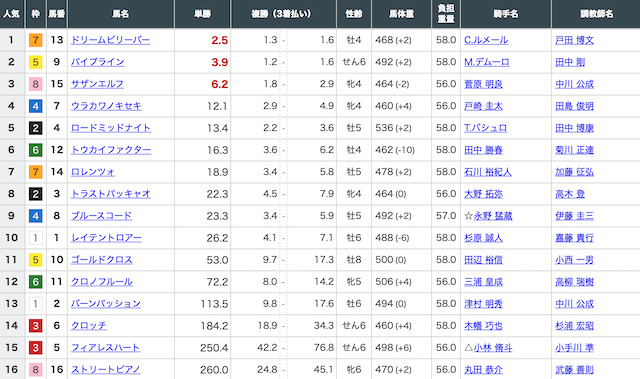Open trainer 戸田 博文 link
Screen dimensions: 640x379
[574, 40]
